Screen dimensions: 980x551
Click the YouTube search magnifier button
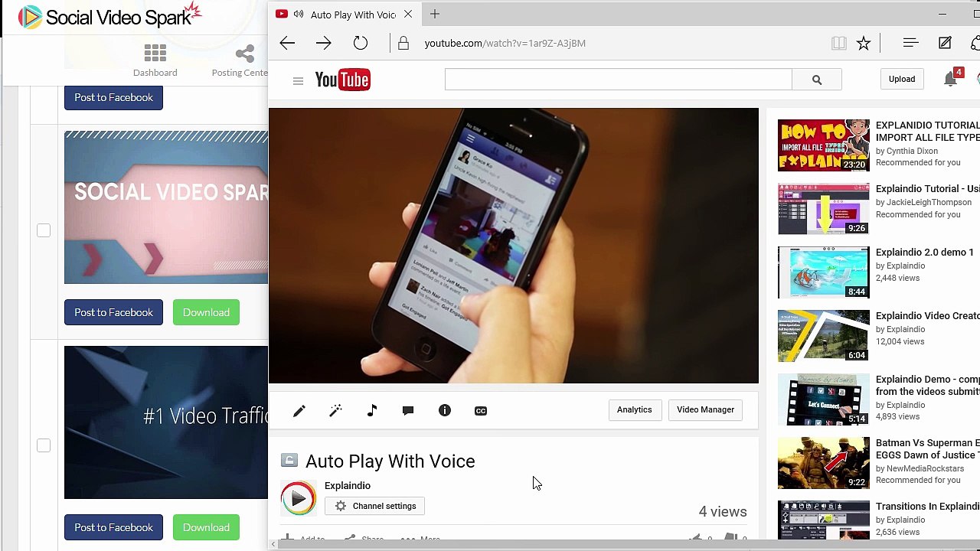pyautogui.click(x=817, y=80)
